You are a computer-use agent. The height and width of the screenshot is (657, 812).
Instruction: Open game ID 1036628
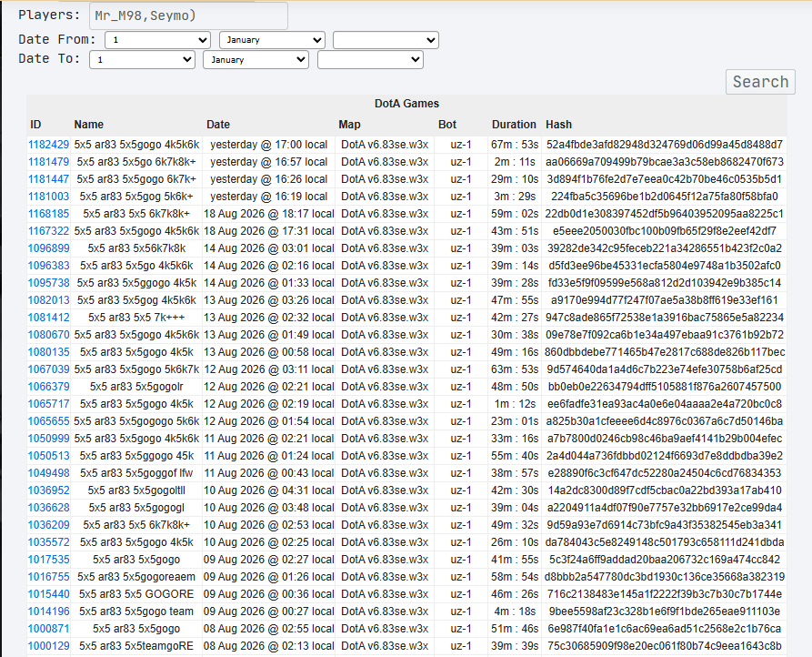[x=49, y=508]
